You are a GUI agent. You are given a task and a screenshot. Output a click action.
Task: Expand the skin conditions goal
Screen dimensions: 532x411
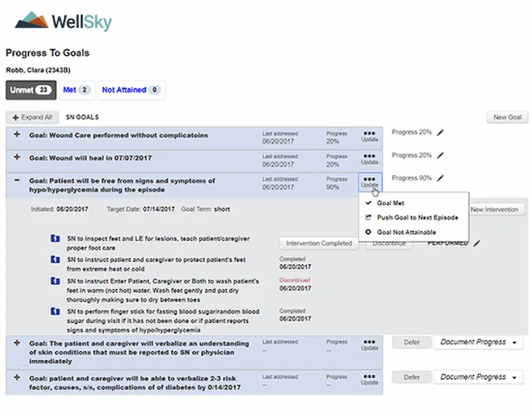[16, 343]
